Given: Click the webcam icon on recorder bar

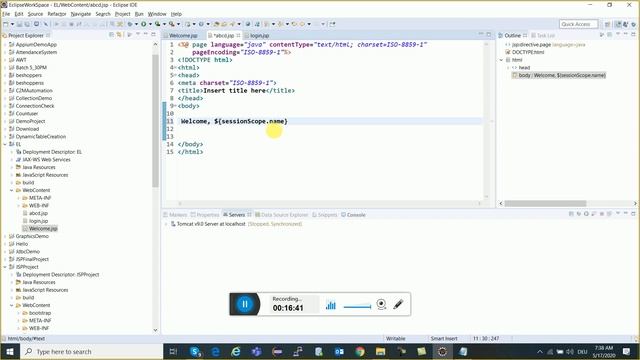Looking at the screenshot, I should coord(381,304).
